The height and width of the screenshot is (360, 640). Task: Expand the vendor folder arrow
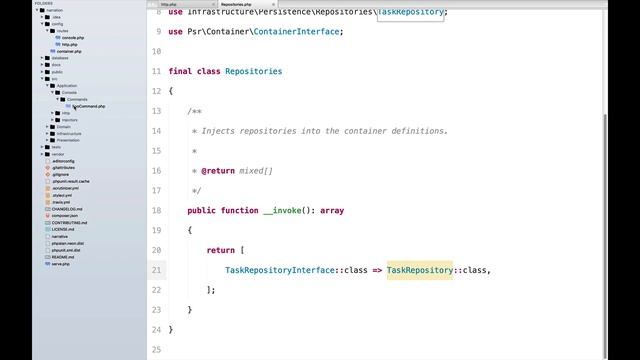42,154
